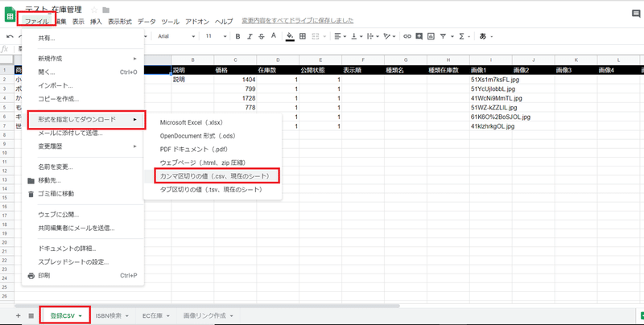Image resolution: width=644 pixels, height=325 pixels.
Task: Click the insert chart icon
Action: click(431, 36)
